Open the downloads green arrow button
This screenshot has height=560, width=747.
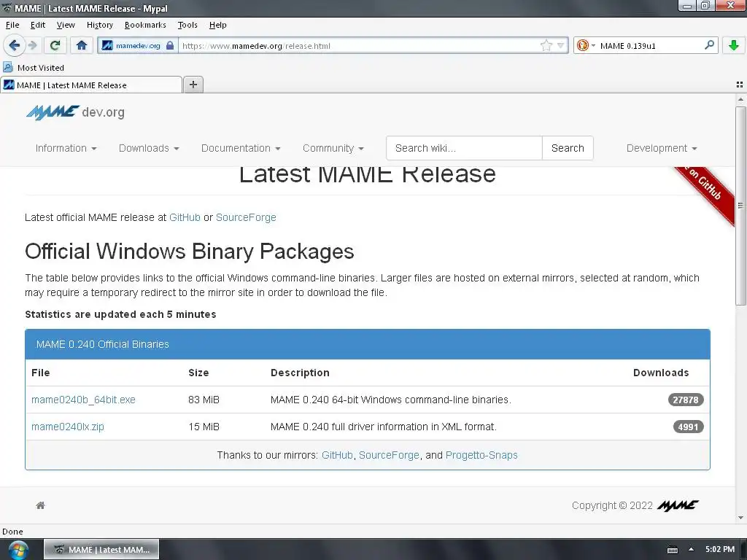(x=734, y=45)
